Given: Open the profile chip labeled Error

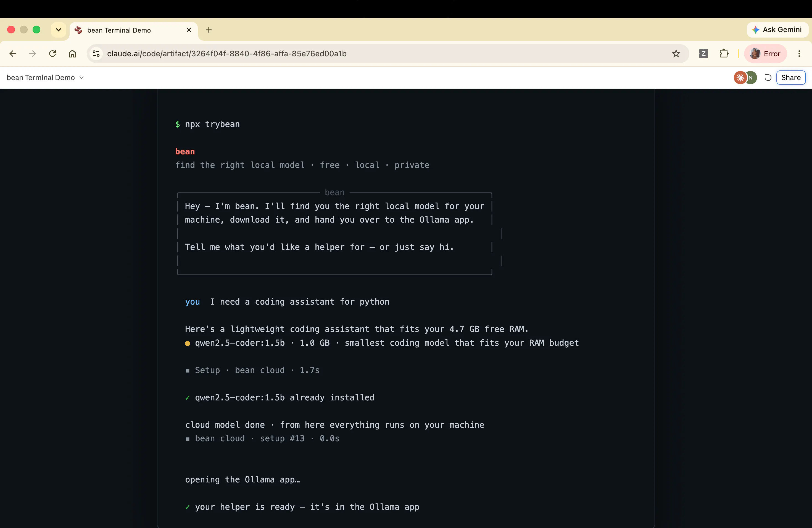Looking at the screenshot, I should 765,54.
